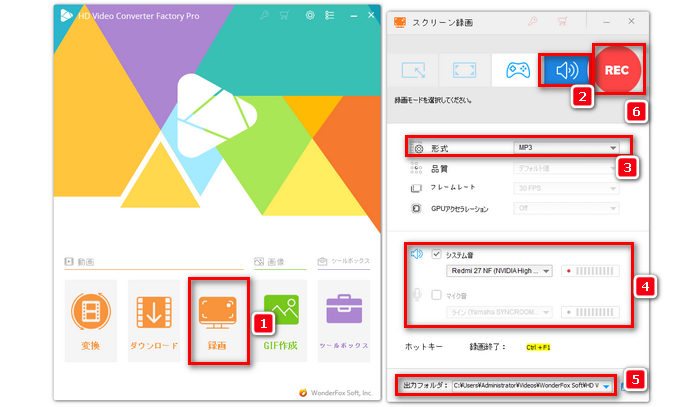Image resolution: width=700 pixels, height=407 pixels.
Task: Open the GIF作成 maker module
Action: pyautogui.click(x=281, y=320)
